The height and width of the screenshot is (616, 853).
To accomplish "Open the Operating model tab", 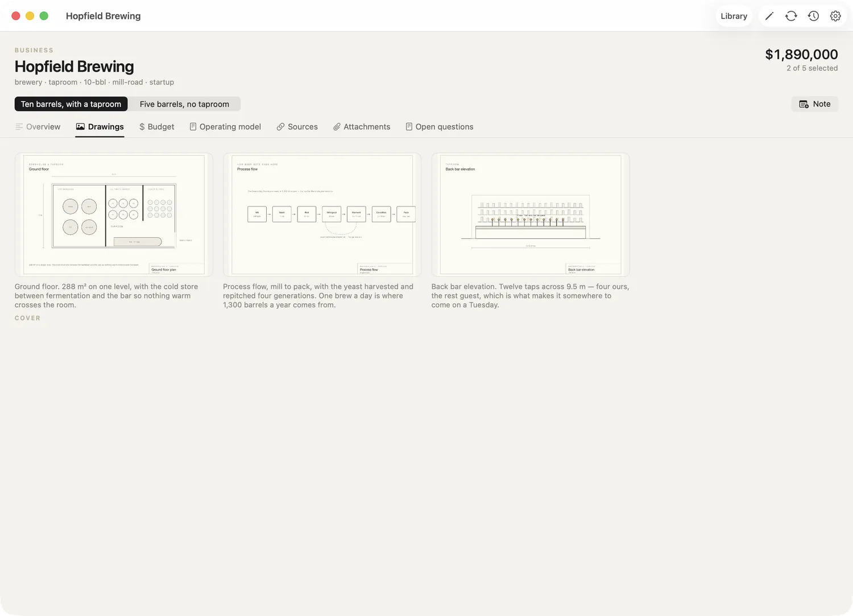I will tap(225, 127).
